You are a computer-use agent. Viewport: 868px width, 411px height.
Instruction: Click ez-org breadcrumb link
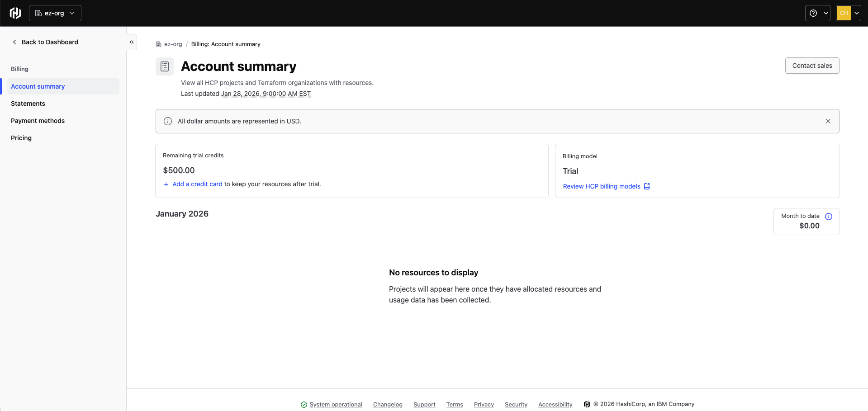coord(173,44)
